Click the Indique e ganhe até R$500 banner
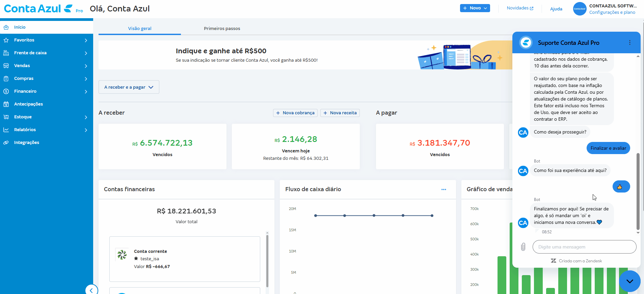This screenshot has height=294, width=644. 305,55
